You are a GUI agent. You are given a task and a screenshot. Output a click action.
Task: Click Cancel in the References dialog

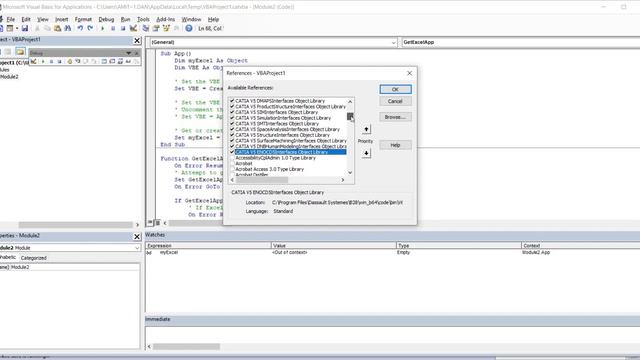coord(395,101)
